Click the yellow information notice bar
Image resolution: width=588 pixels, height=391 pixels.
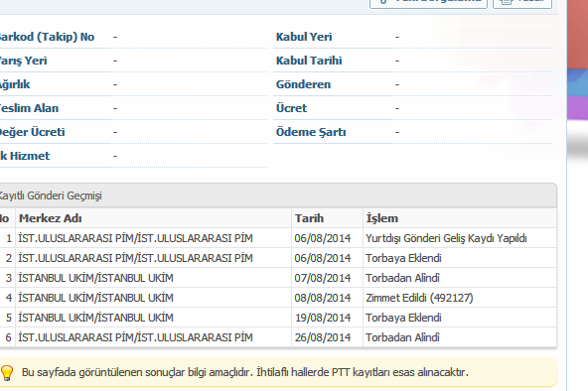tap(277, 372)
